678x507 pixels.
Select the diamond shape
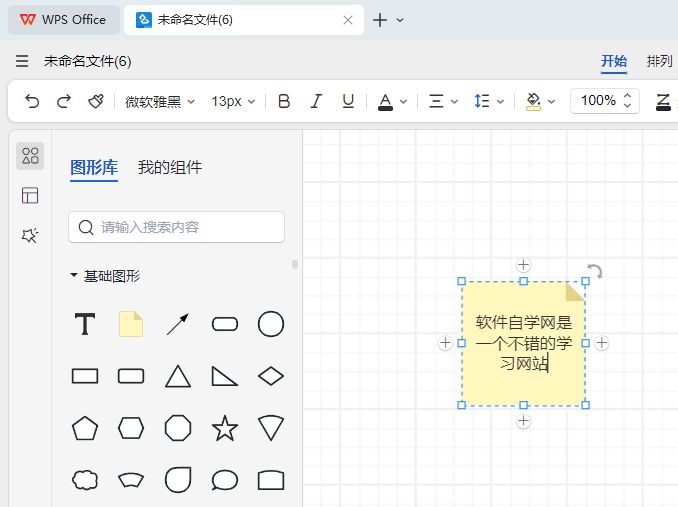coord(271,376)
